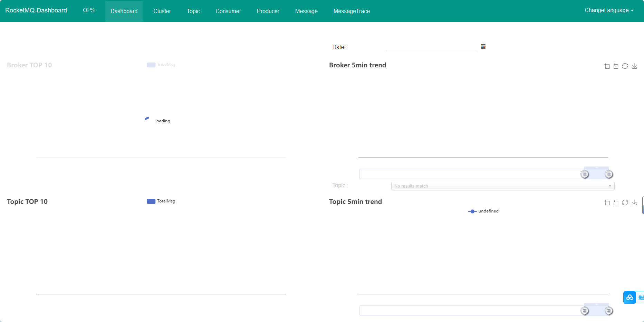Click zoom-area tool on Topic 5min trend
Image resolution: width=644 pixels, height=322 pixels.
point(607,202)
